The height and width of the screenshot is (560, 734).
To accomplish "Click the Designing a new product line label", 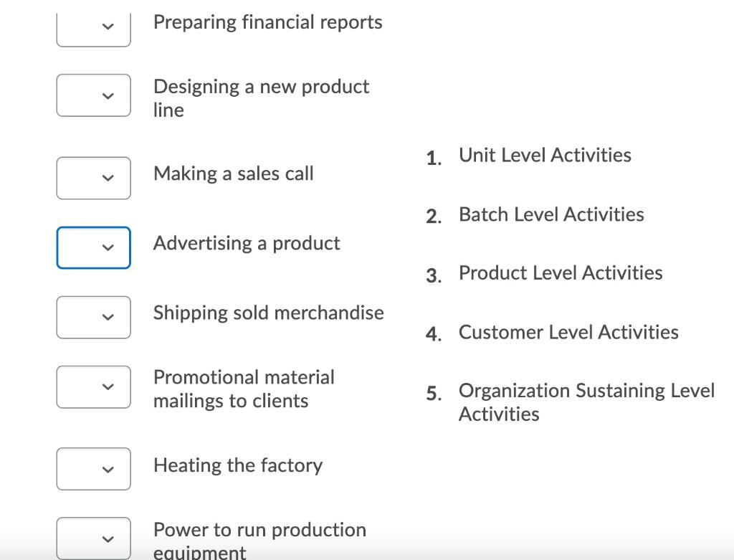I will [261, 98].
